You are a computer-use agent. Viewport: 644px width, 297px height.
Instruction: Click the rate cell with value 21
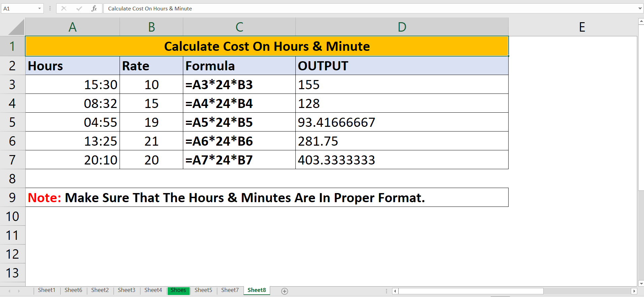click(152, 141)
